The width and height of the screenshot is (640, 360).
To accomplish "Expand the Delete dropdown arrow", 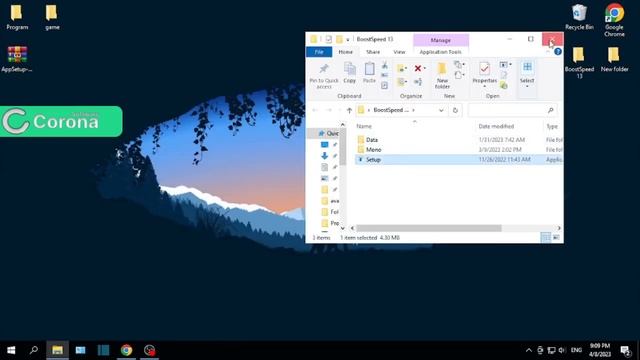I will [424, 68].
